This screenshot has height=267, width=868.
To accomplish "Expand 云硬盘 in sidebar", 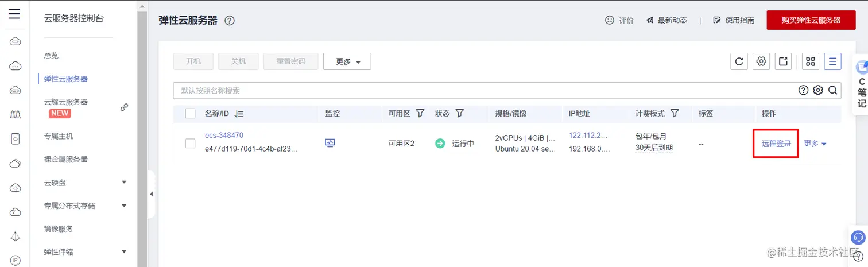I will [124, 182].
